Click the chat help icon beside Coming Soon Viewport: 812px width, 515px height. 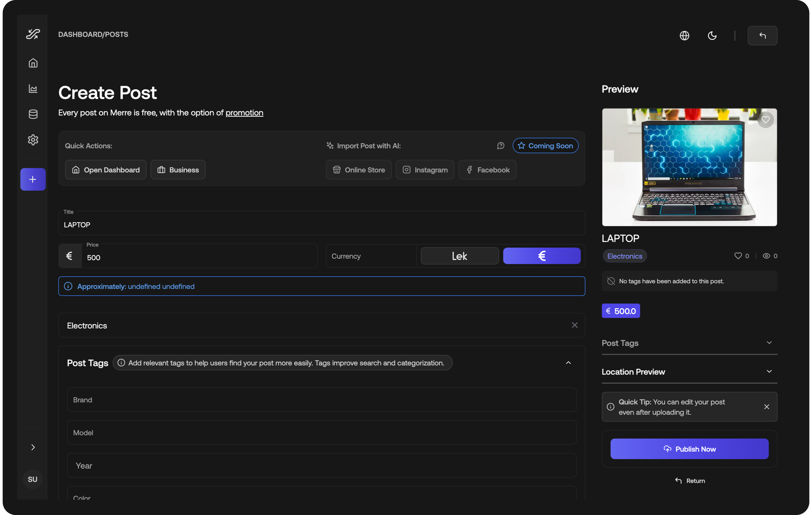coord(501,145)
